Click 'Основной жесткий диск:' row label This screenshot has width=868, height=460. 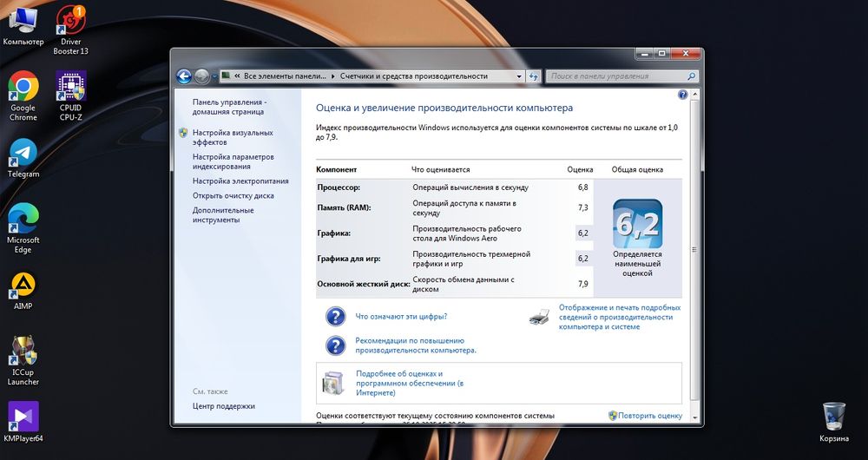coord(364,284)
